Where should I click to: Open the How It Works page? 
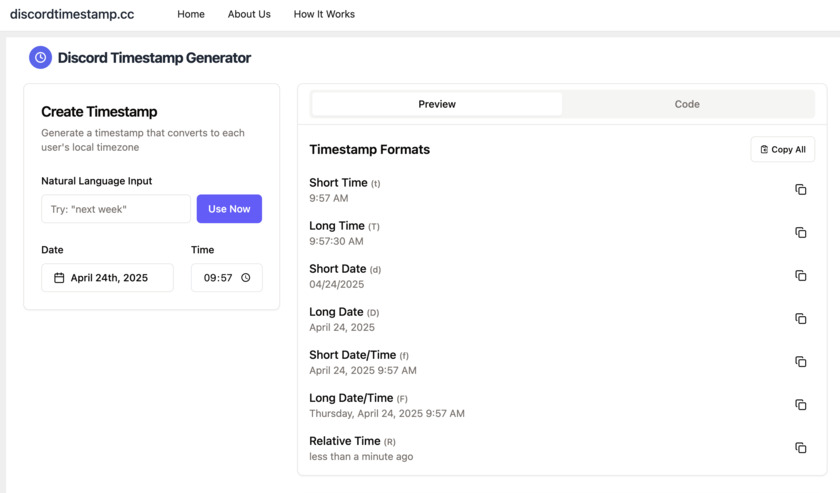(324, 14)
